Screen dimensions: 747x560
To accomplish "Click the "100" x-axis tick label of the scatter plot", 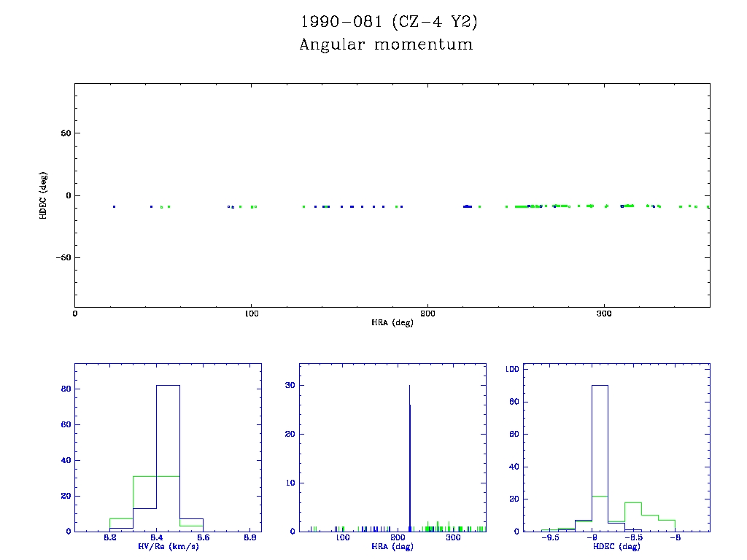I will (251, 314).
